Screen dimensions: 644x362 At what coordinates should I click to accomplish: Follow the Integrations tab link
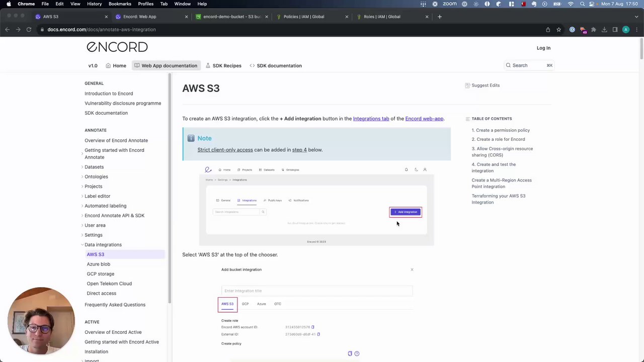coord(371,119)
